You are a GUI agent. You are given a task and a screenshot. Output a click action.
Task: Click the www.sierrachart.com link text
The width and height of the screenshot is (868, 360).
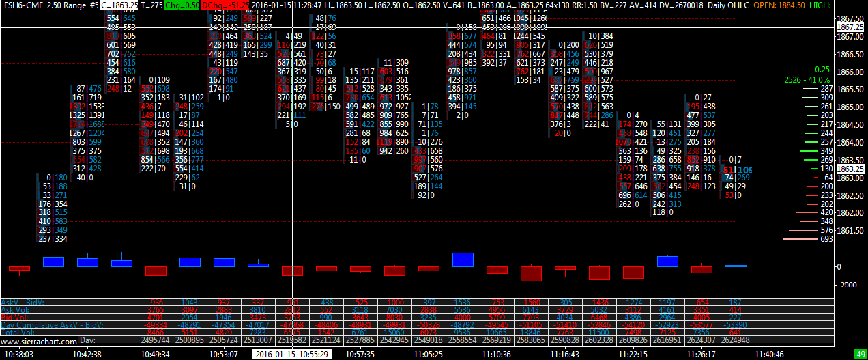39,340
